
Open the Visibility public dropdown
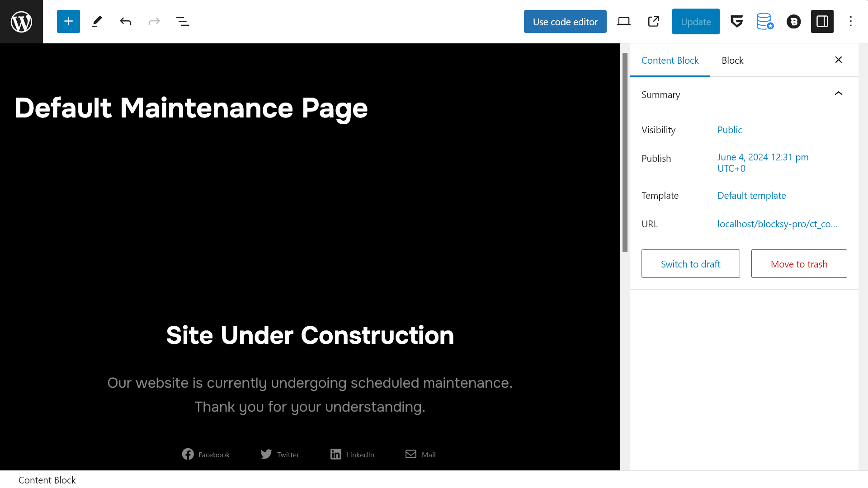tap(730, 129)
